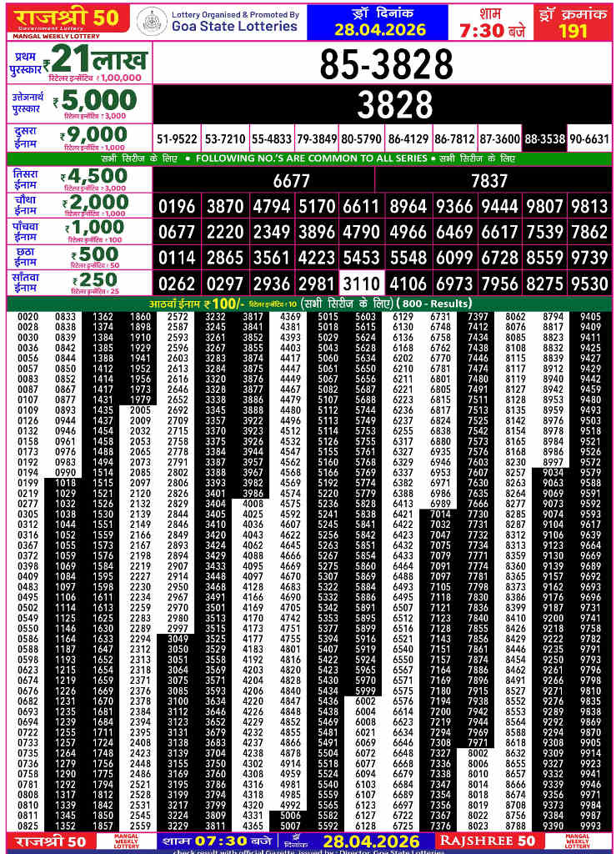Click the sixth prize amount ₹500
This screenshot has width=616, height=854.
(x=95, y=254)
